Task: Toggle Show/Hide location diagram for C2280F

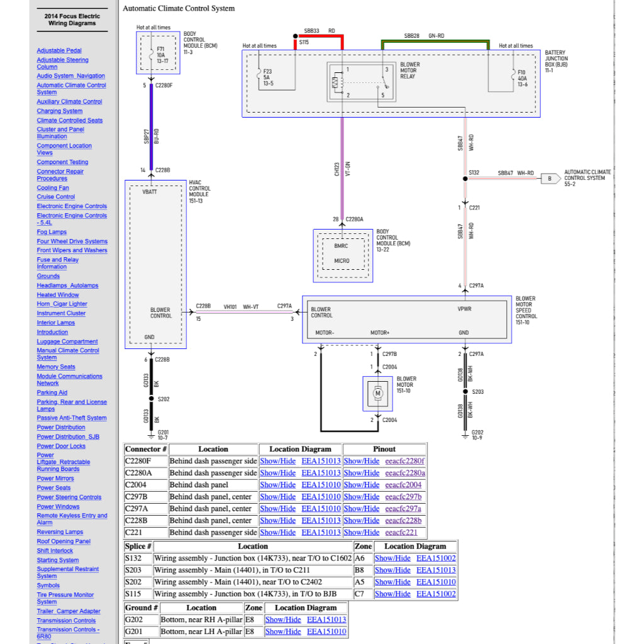Action: tap(277, 461)
